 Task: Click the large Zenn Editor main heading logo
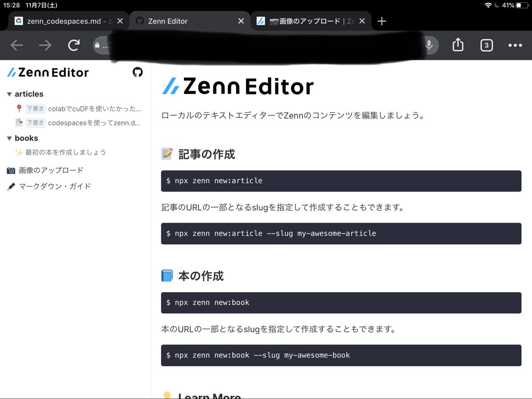238,86
